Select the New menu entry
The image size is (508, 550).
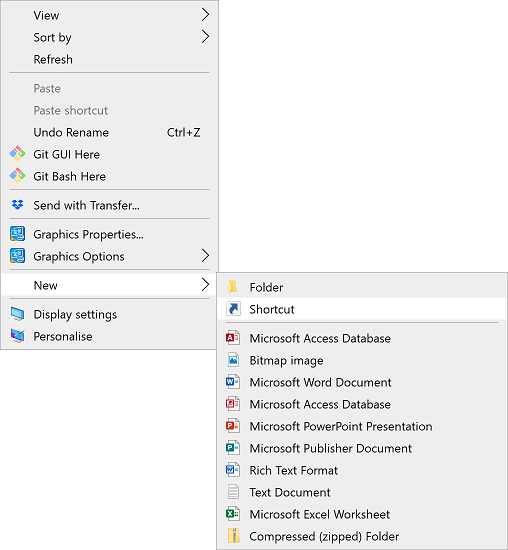pyautogui.click(x=109, y=285)
